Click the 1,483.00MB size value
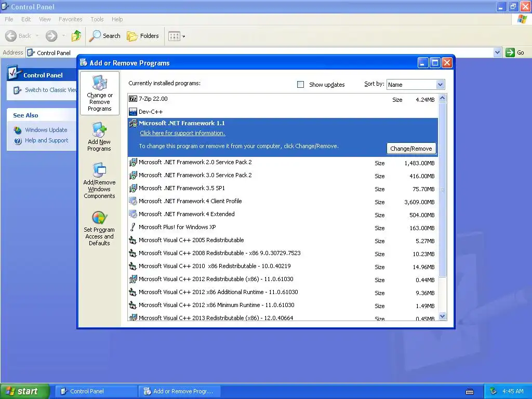Screen dimensions: 532x399 pyautogui.click(x=419, y=163)
